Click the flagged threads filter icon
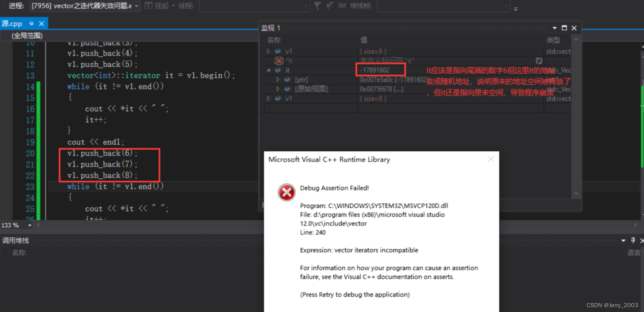The height and width of the screenshot is (312, 644). 330,6
